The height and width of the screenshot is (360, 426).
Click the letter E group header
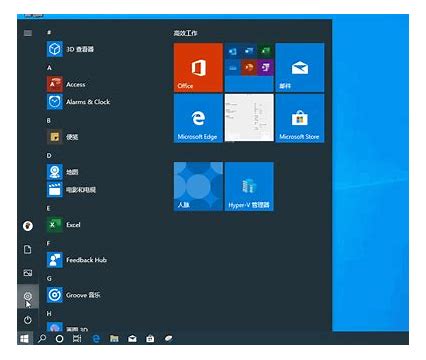49,208
